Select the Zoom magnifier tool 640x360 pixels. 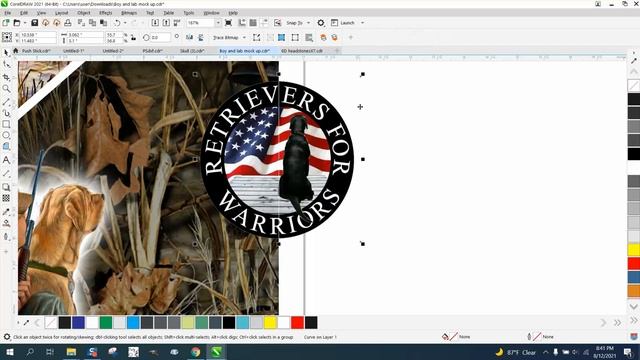click(x=6, y=89)
